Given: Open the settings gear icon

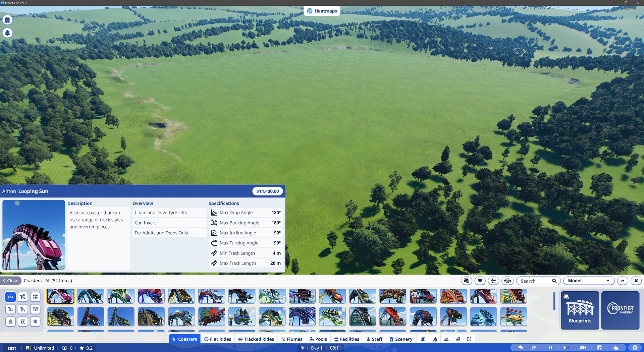Looking at the screenshot, I should click(x=635, y=348).
